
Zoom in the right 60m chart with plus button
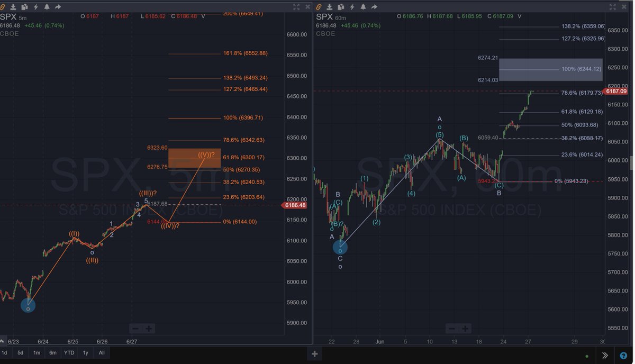(x=466, y=329)
